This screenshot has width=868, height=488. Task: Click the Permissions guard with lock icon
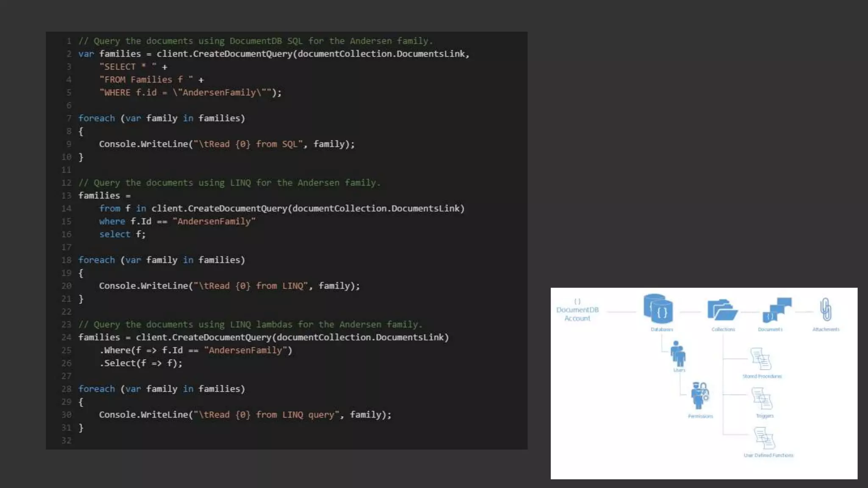[x=699, y=396]
